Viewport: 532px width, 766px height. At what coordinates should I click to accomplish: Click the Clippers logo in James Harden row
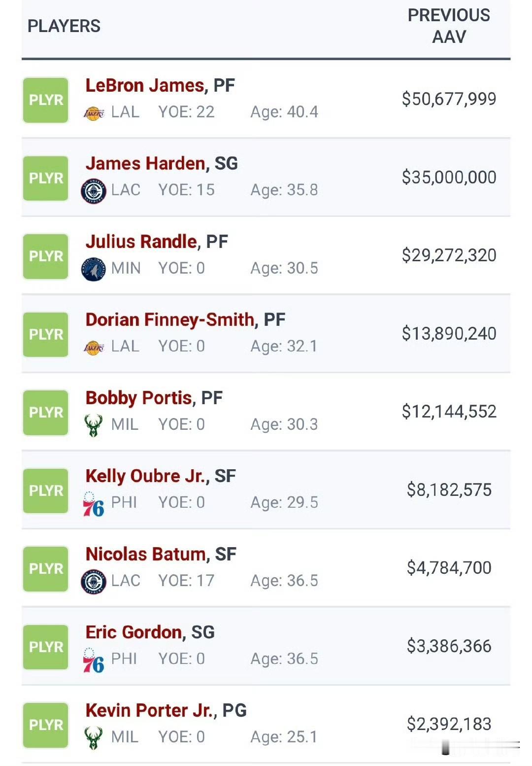point(94,191)
